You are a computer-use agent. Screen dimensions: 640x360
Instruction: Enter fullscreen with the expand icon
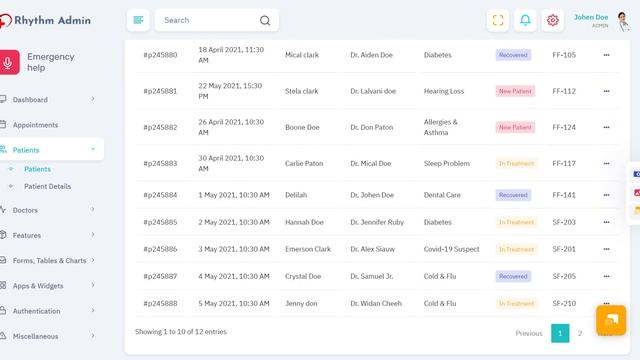pyautogui.click(x=498, y=20)
